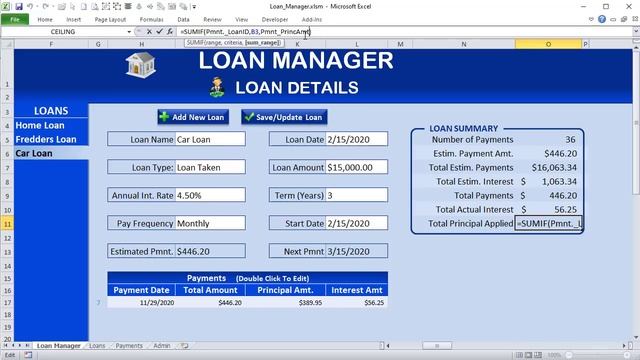The image size is (640, 360).
Task: Cancel the formula entry with the X
Action: tap(149, 31)
